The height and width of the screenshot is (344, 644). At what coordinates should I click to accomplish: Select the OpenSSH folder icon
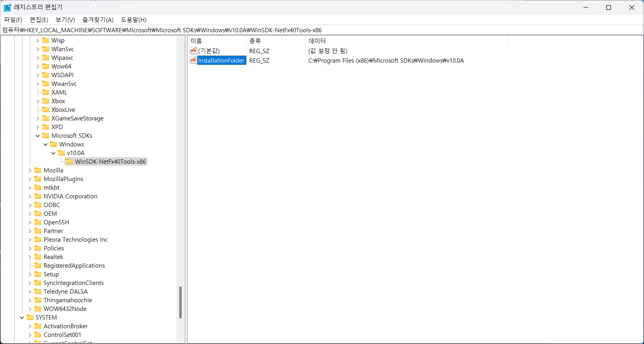(38, 222)
